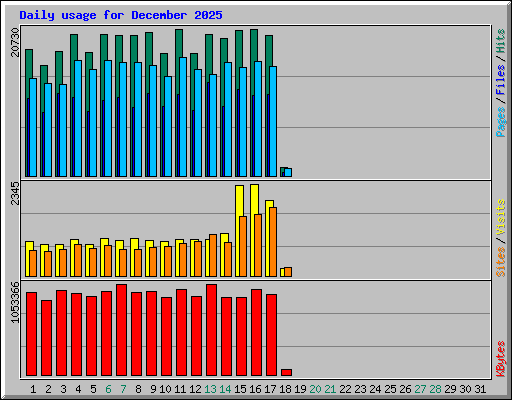Click day 31 on the x-axis
This screenshot has height=400, width=512.
[480, 389]
